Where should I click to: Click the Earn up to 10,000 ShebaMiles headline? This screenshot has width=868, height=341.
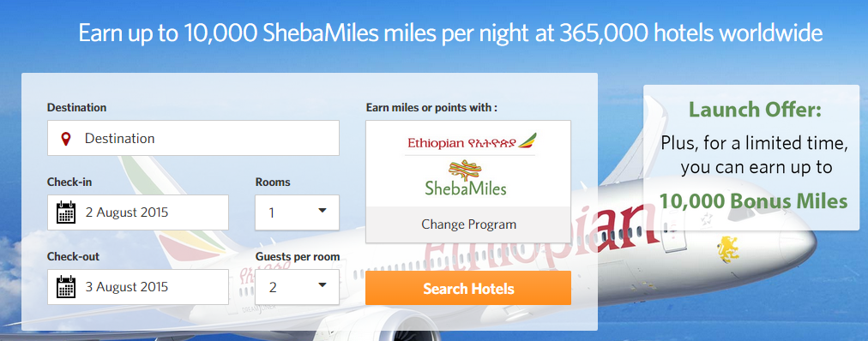450,33
